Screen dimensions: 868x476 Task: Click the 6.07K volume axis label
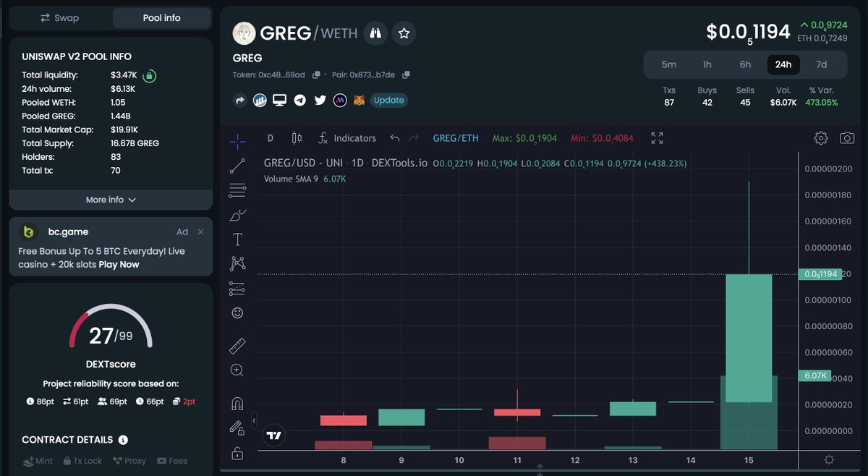(x=814, y=375)
